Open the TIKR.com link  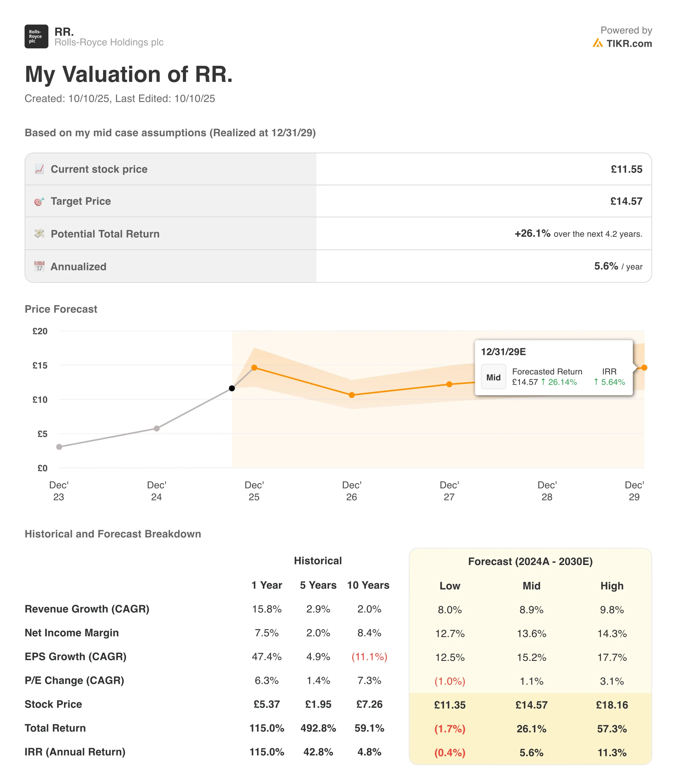pyautogui.click(x=629, y=43)
